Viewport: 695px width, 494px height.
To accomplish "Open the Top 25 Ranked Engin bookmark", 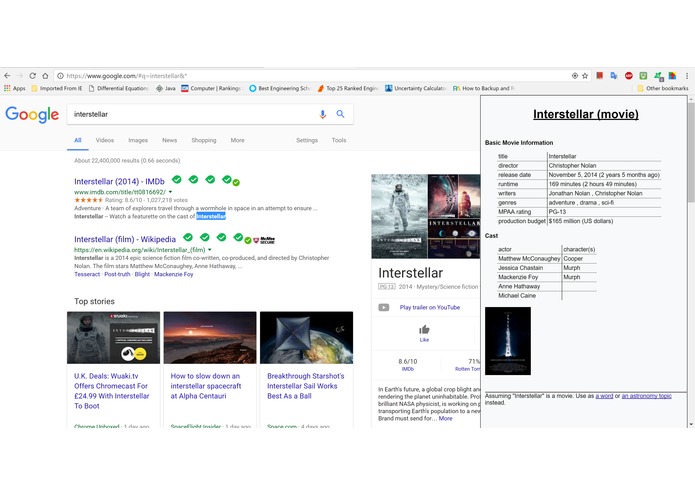I will pyautogui.click(x=348, y=88).
